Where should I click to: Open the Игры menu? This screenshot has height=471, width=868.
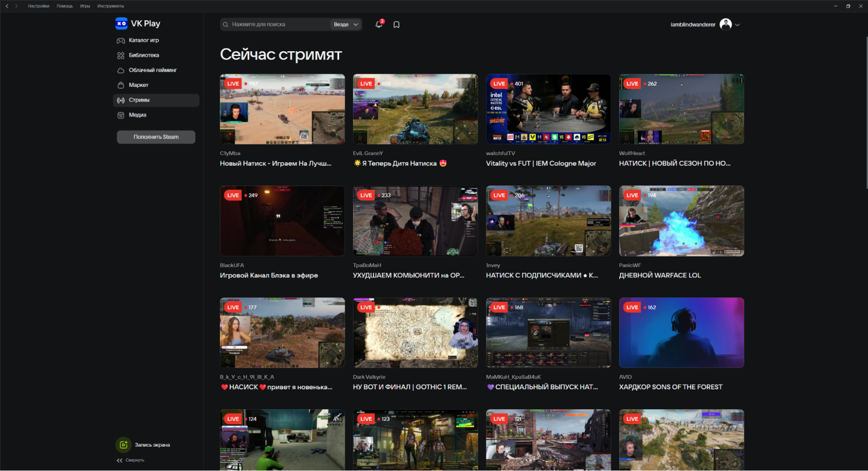click(x=85, y=6)
